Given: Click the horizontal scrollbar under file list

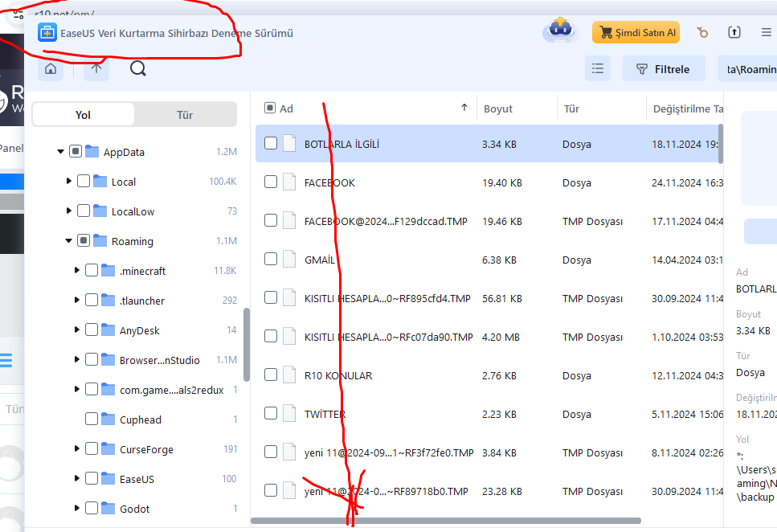Looking at the screenshot, I should click(446, 521).
